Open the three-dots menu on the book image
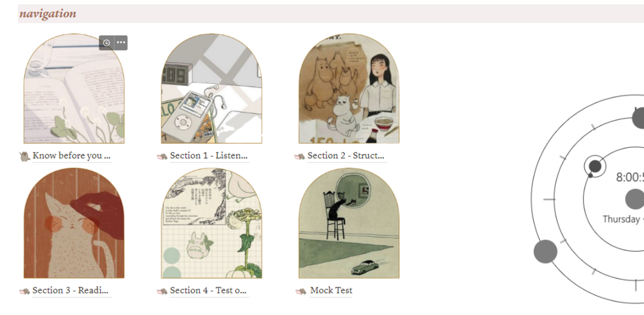 [120, 43]
